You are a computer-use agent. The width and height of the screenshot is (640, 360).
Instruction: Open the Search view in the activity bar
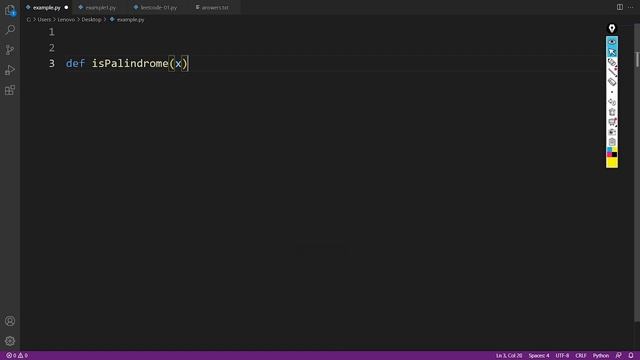[10, 29]
